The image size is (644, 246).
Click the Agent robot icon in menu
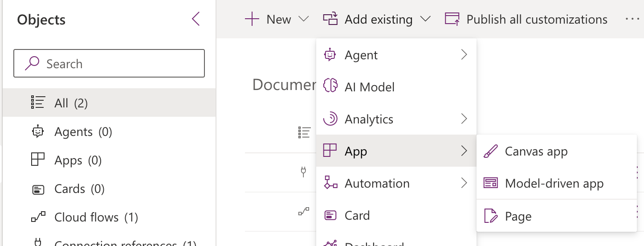point(330,55)
